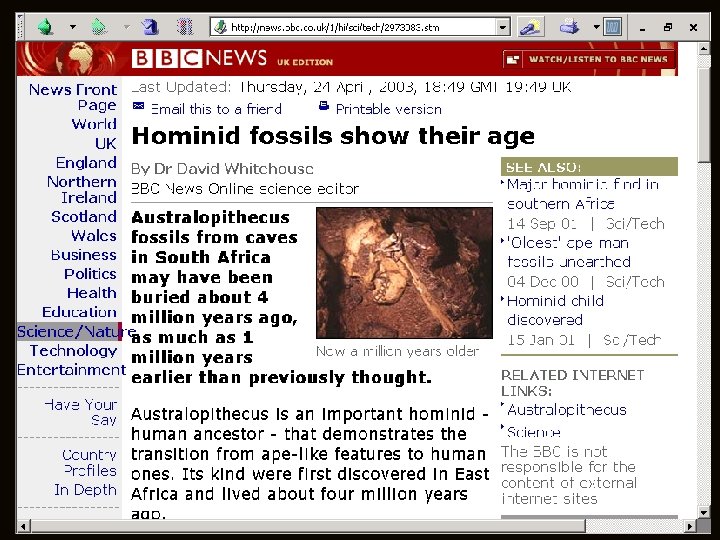This screenshot has height=540, width=720.
Task: Select Wales in the left navigation
Action: [94, 236]
